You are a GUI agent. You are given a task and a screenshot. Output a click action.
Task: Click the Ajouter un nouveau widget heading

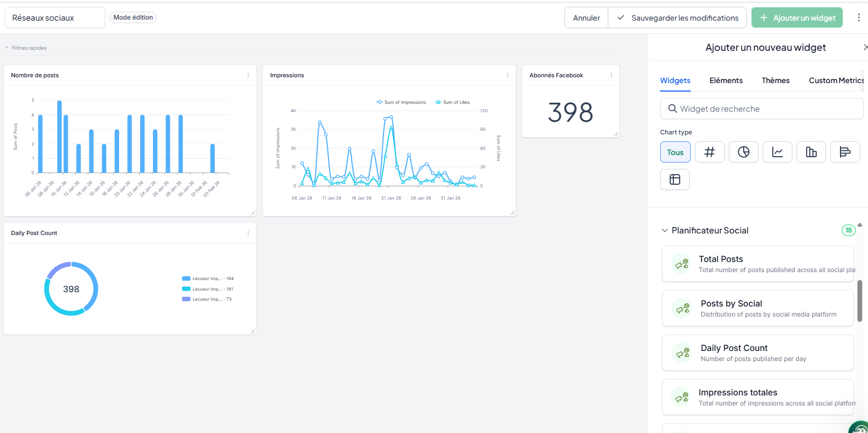(x=765, y=48)
